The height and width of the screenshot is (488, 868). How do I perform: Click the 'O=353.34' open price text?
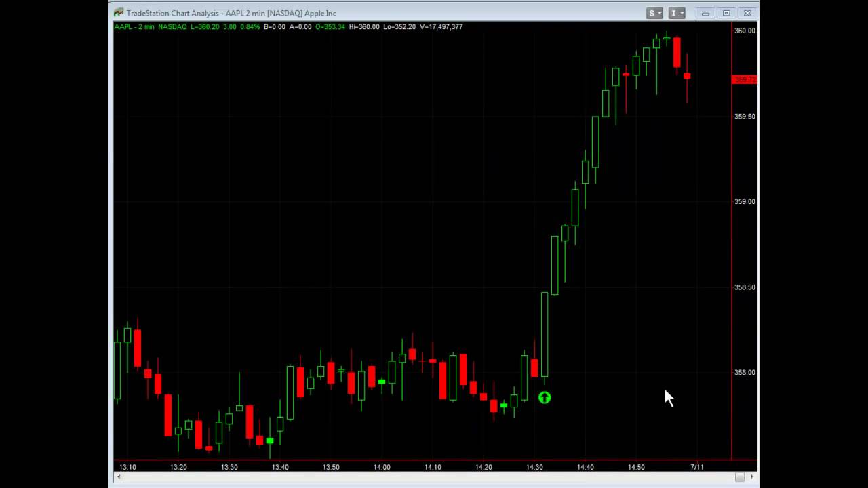(x=330, y=27)
